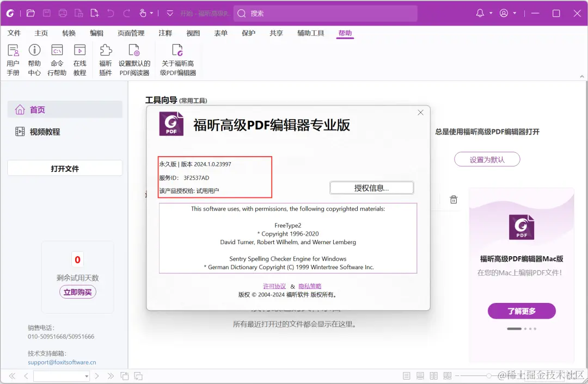588x384 pixels.
Task: Click the search box in title bar
Action: point(326,14)
